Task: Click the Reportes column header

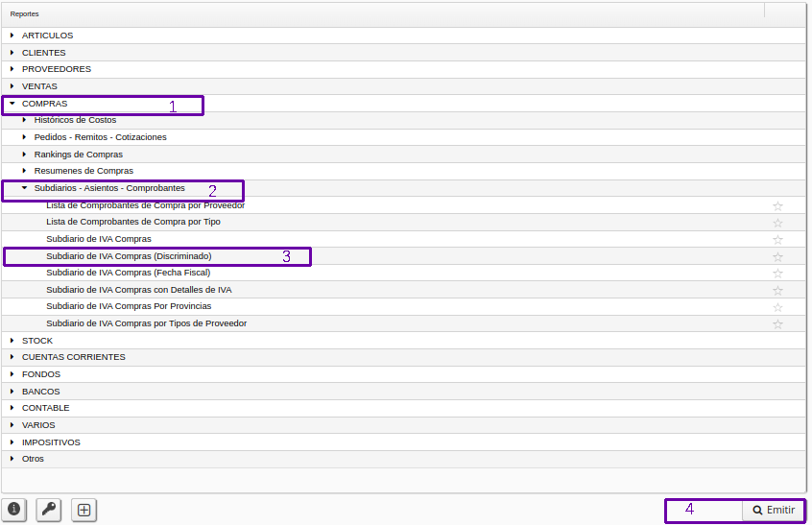Action: [x=24, y=14]
